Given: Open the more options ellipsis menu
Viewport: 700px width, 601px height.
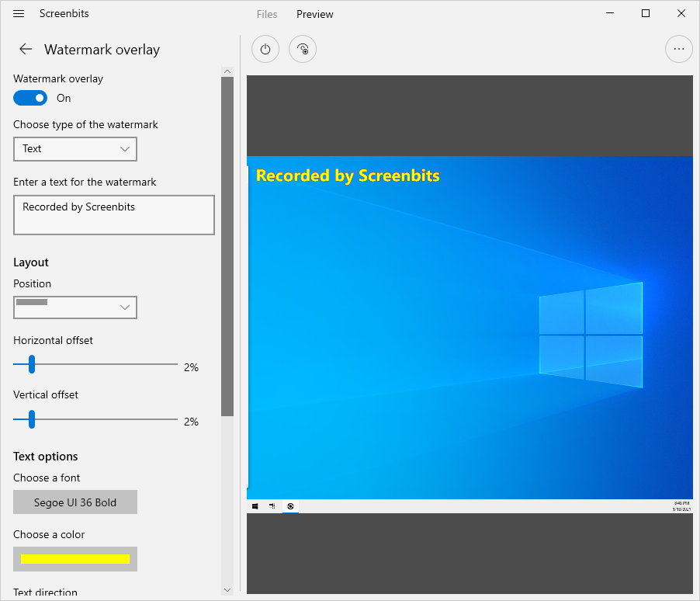Looking at the screenshot, I should click(678, 49).
